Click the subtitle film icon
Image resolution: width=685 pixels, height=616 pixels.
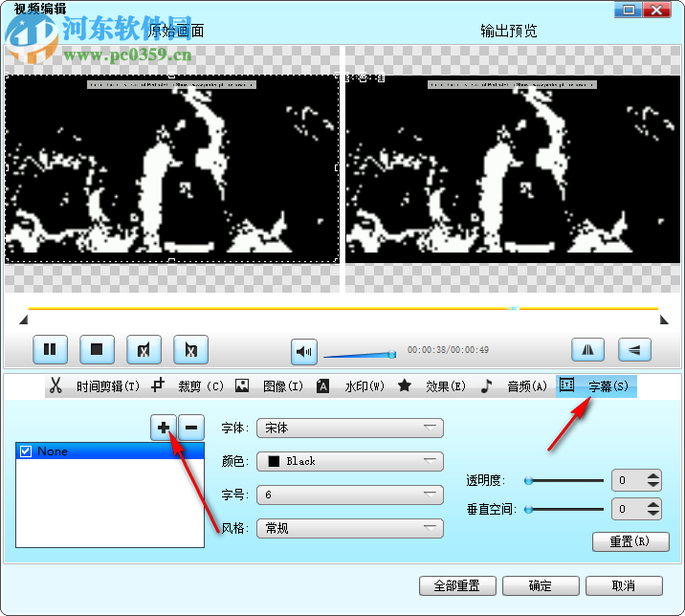pos(566,385)
